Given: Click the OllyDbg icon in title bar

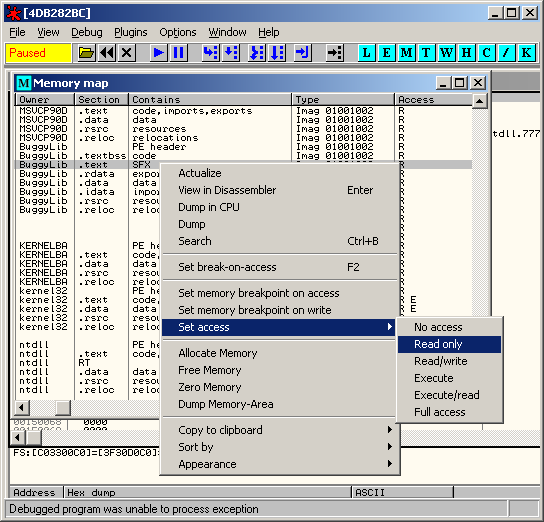Looking at the screenshot, I should [14, 13].
